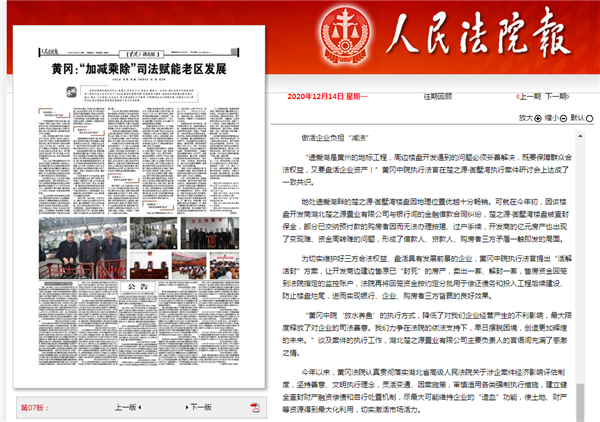Go to 上一期 previous issue

(528, 96)
